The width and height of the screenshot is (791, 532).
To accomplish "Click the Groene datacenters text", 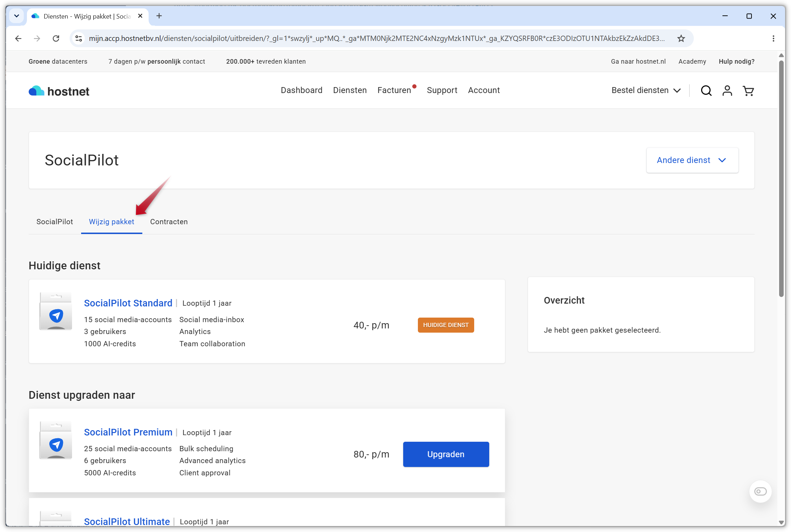I will coord(58,62).
